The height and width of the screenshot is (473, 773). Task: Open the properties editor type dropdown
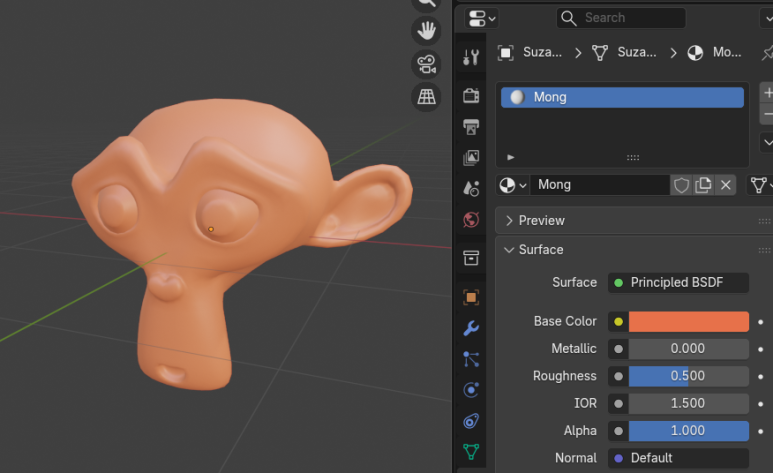[x=482, y=19]
